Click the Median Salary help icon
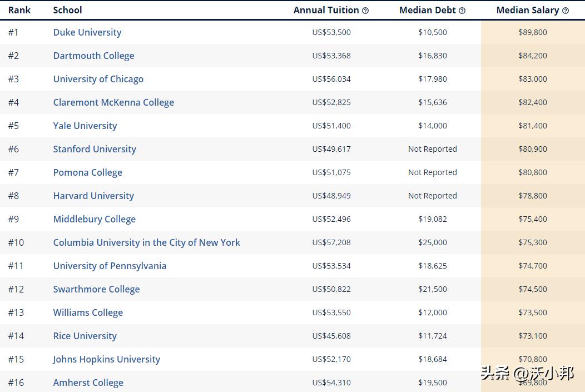The width and height of the screenshot is (585, 392). click(566, 11)
